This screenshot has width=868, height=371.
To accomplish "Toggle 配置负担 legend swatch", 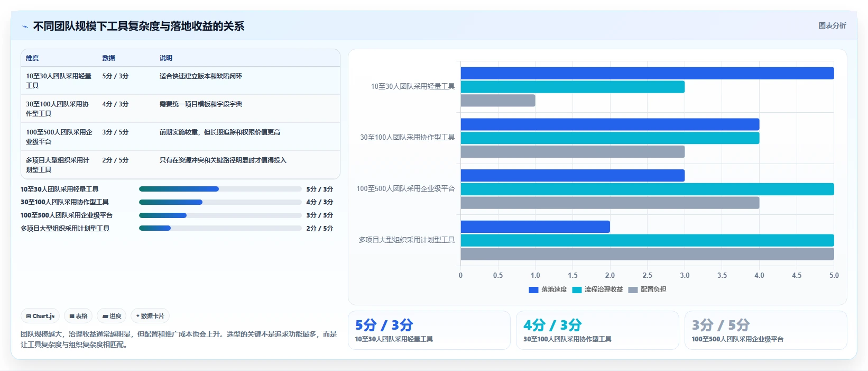I will 633,290.
